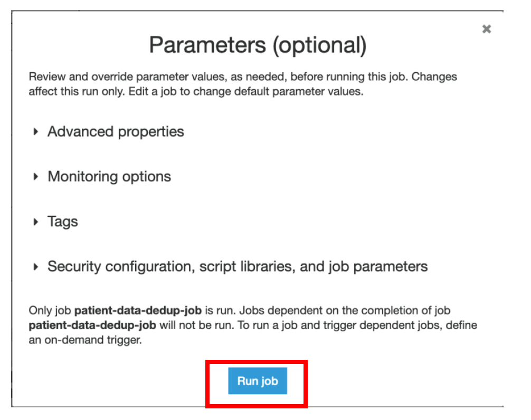Run the job with the blue button
The image size is (531, 420).
coord(258,381)
